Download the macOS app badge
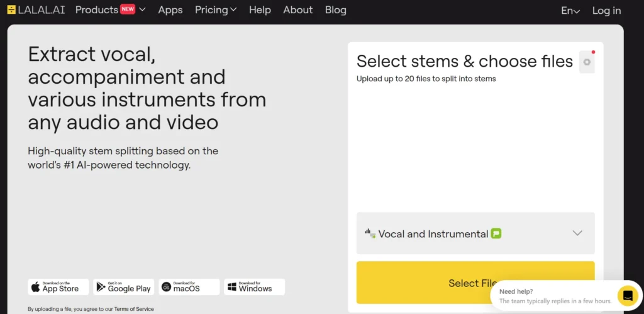Viewport: 644px width, 314px height. point(189,287)
